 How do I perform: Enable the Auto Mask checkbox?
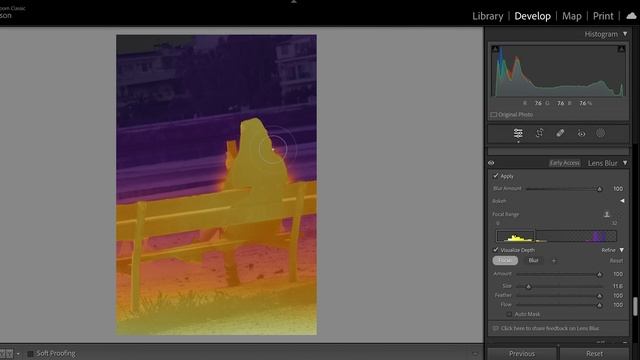pyautogui.click(x=509, y=314)
